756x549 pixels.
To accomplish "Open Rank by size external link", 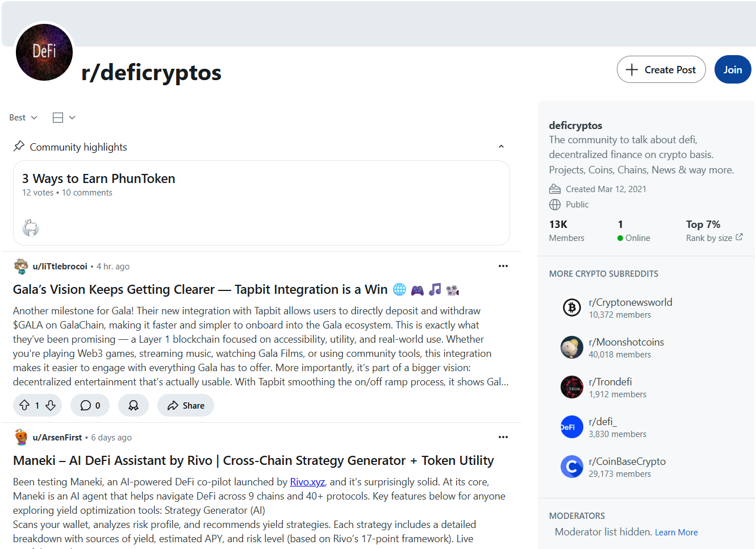I will [714, 238].
